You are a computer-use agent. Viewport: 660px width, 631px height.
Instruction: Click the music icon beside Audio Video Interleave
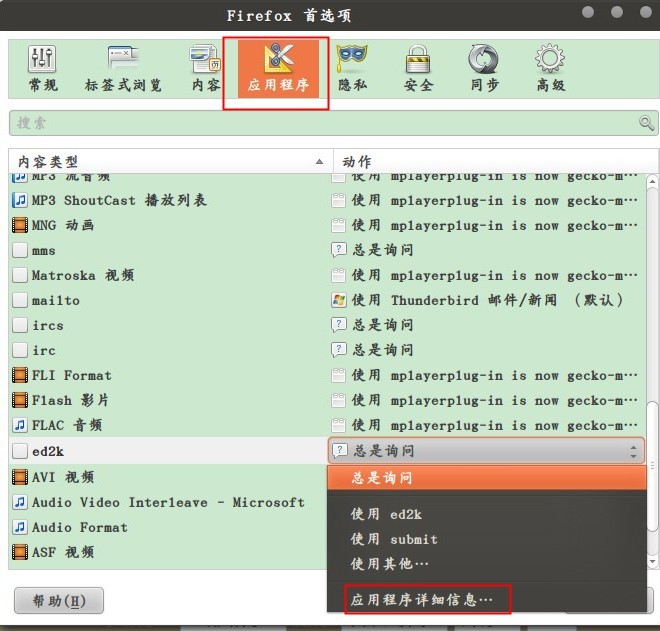[x=20, y=502]
